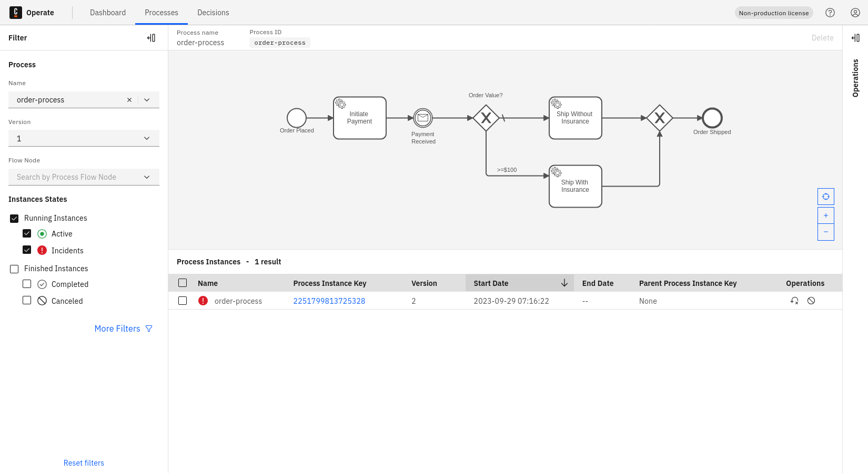
Task: Expand the Version dropdown
Action: pos(147,138)
